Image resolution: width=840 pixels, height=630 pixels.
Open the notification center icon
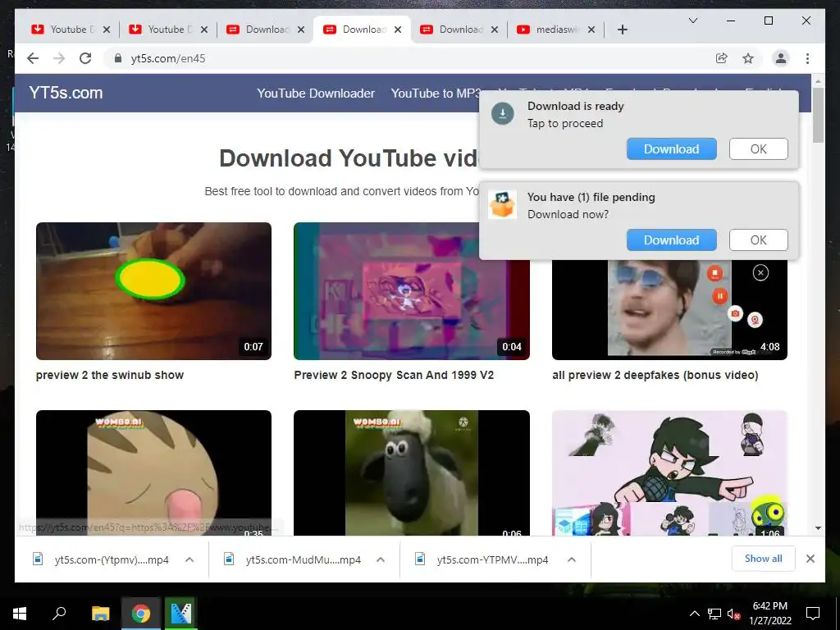pos(813,614)
